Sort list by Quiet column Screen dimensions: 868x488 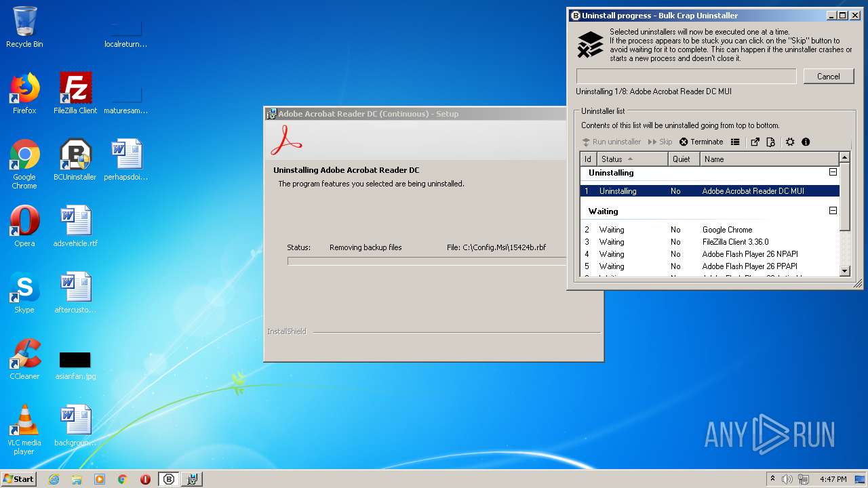684,159
